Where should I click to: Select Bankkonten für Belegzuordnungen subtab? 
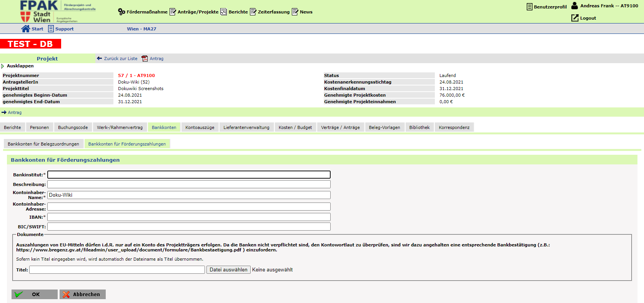pyautogui.click(x=43, y=144)
